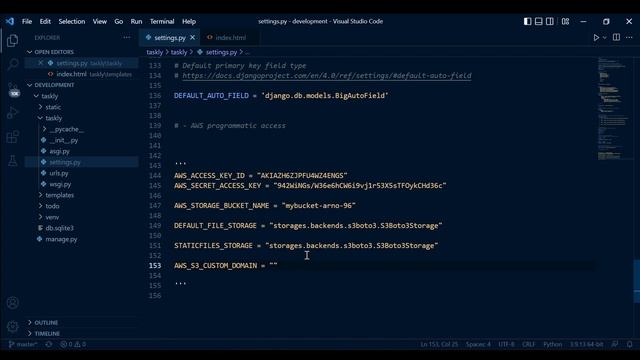Screen dimensions: 640x360
Task: Open the Accounts menu icon
Action: (x=13, y=303)
